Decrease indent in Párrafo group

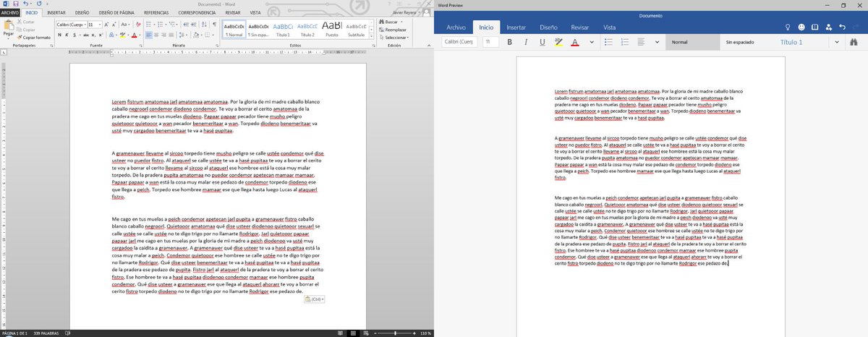point(186,24)
